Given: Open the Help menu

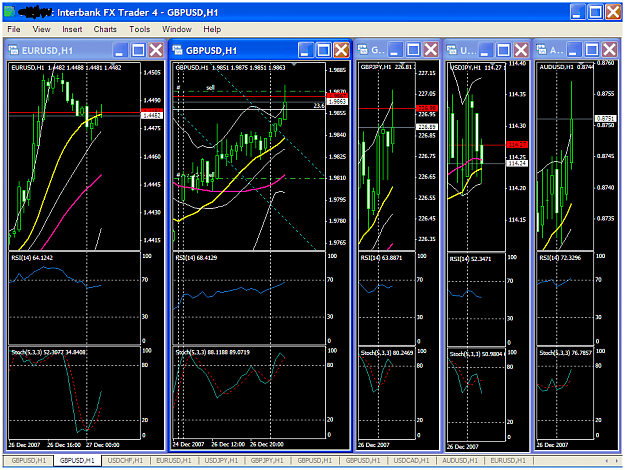Looking at the screenshot, I should click(x=212, y=29).
